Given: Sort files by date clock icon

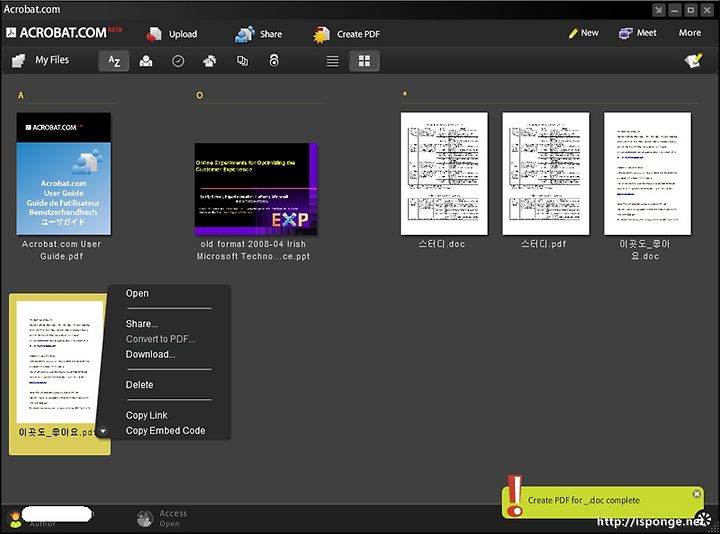Looking at the screenshot, I should [178, 61].
